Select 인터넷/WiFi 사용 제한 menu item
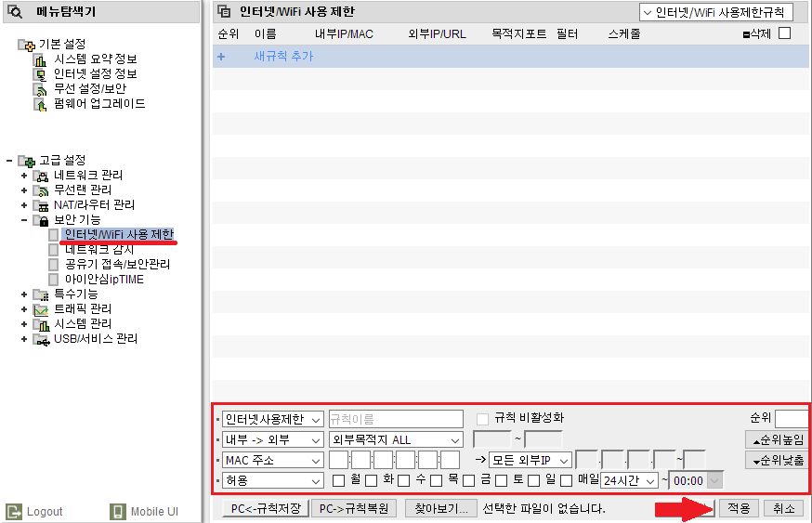 tap(119, 235)
